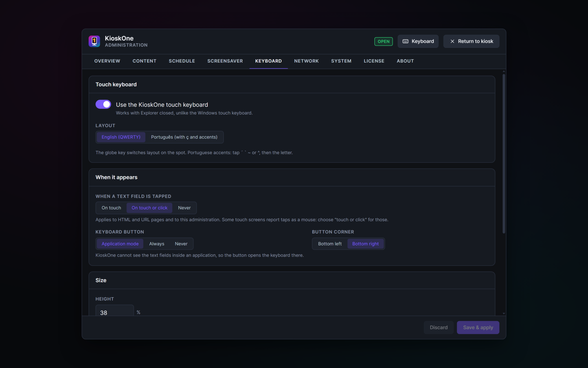Place button in Bottom left corner
This screenshot has height=368, width=588.
pyautogui.click(x=330, y=244)
